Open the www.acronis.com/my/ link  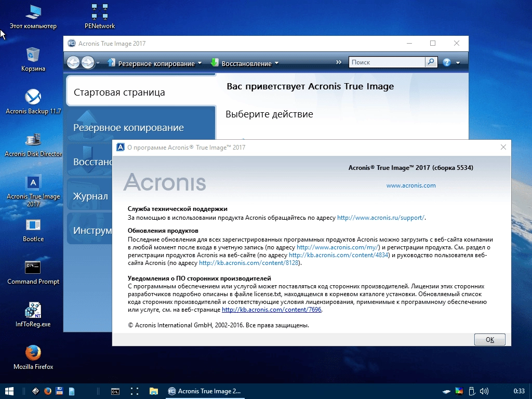(338, 247)
